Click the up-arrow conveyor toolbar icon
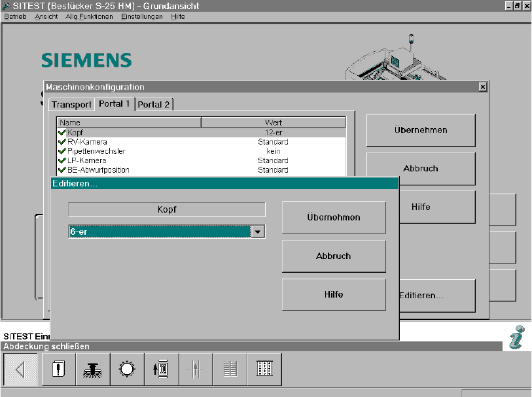Screen dimensions: 532x397 pyautogui.click(x=162, y=370)
